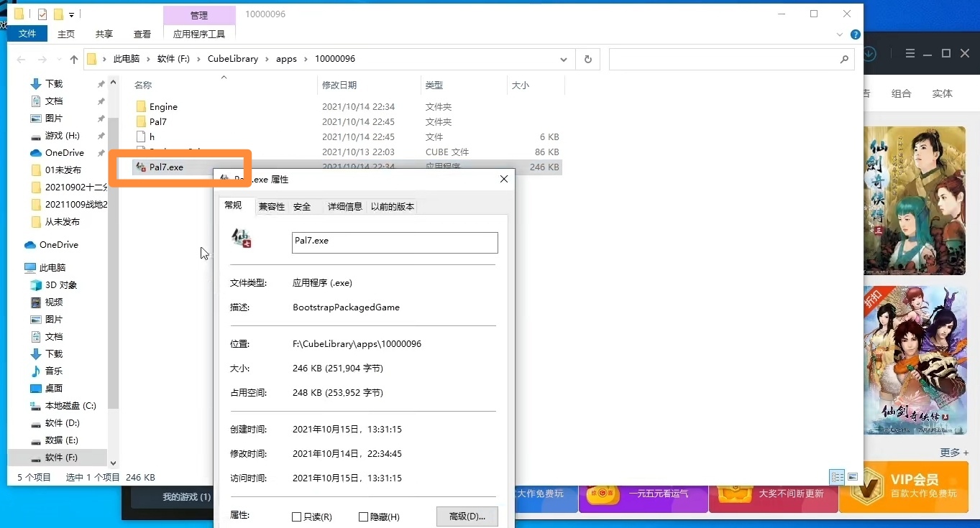Click the 更多 + link in game platform
The height and width of the screenshot is (528, 980).
pyautogui.click(x=954, y=453)
